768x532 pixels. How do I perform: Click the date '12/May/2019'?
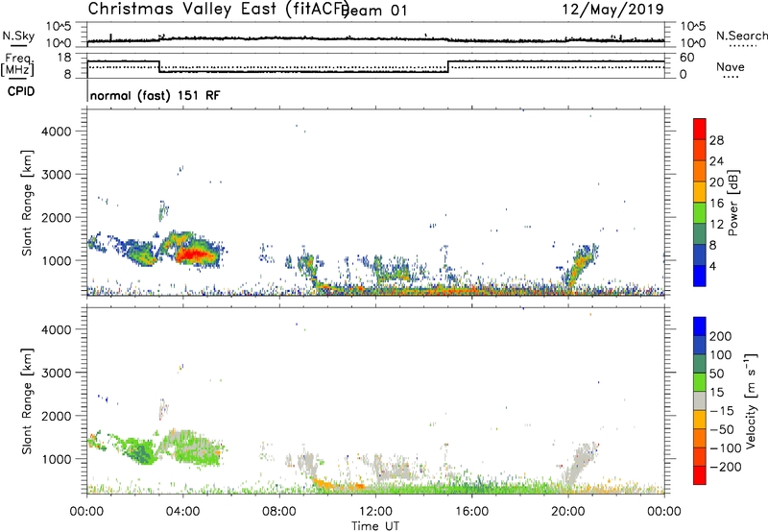[612, 9]
